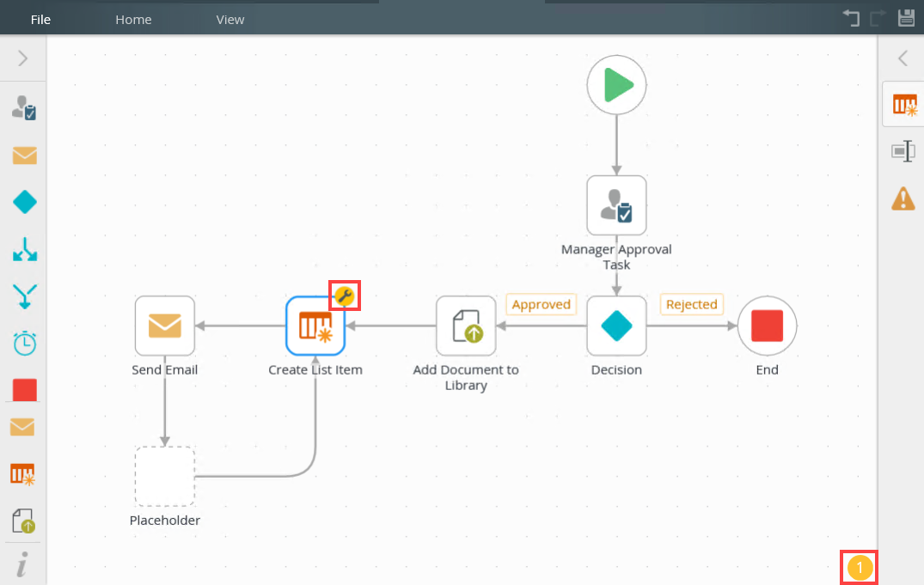
Task: Open the Properties tab in right panel
Action: click(903, 151)
